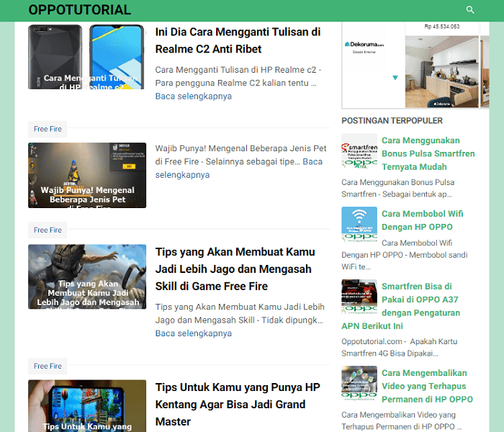This screenshot has height=432, width=504.
Task: Click the ad options triangle icon
Action: (x=395, y=78)
